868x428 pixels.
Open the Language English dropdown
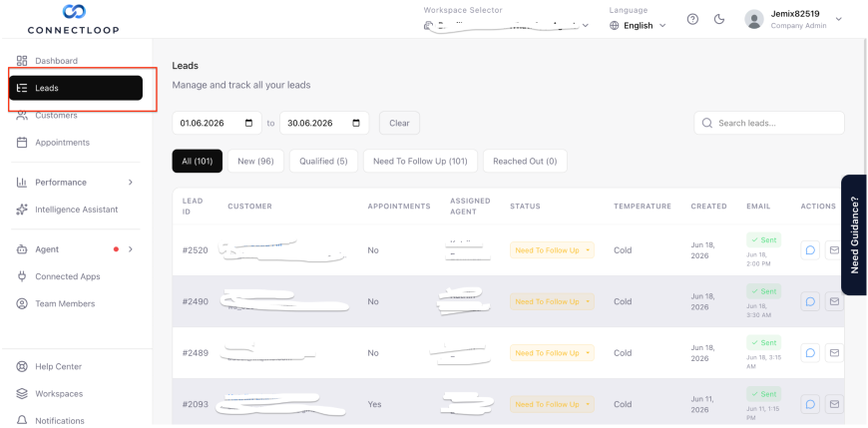(x=638, y=26)
